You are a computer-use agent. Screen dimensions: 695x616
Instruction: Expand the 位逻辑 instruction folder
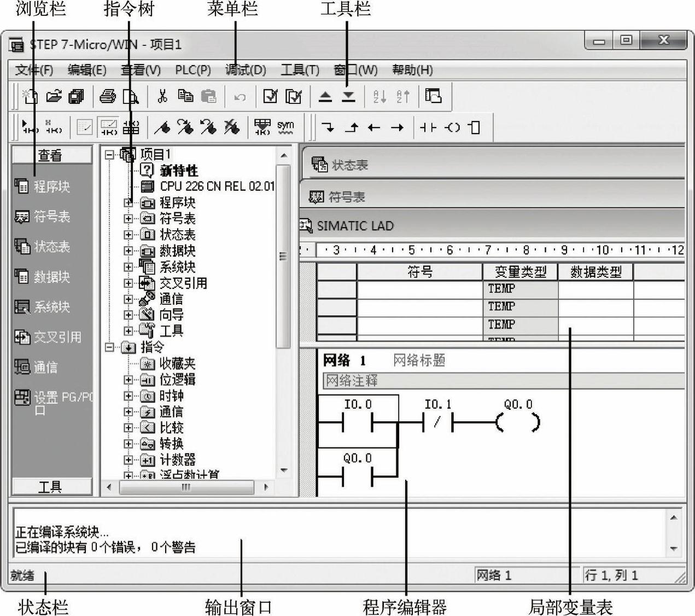coord(128,380)
